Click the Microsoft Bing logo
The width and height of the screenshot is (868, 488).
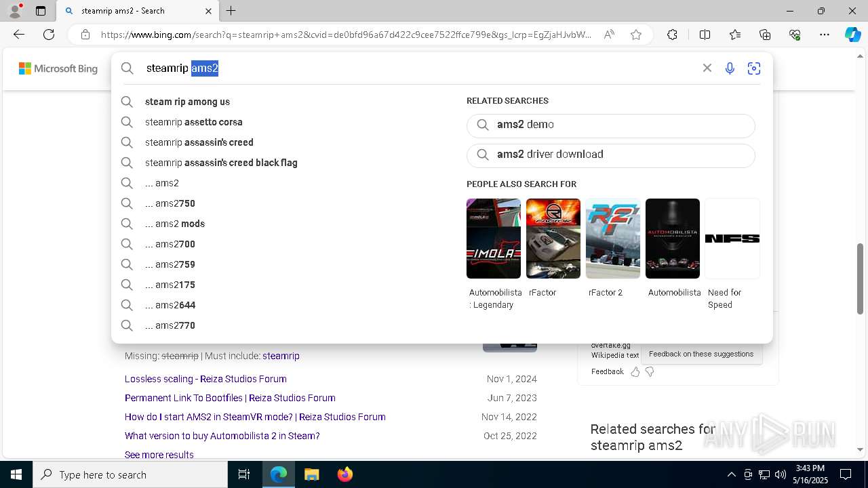pyautogui.click(x=58, y=68)
